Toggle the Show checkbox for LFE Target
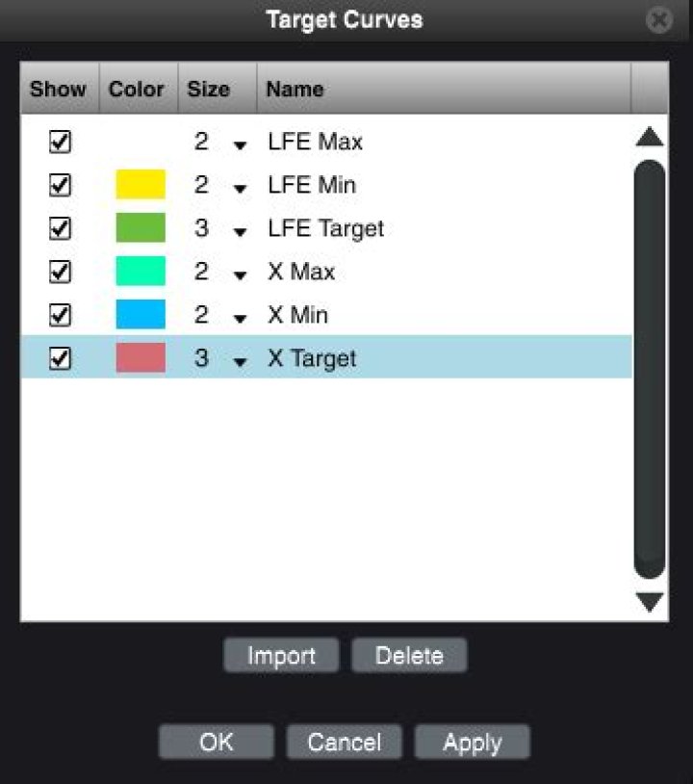693x784 pixels. pos(60,228)
